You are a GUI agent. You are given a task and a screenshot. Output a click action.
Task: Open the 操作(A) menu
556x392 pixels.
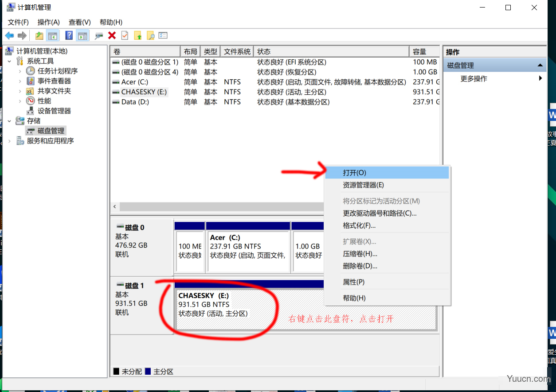click(x=49, y=22)
